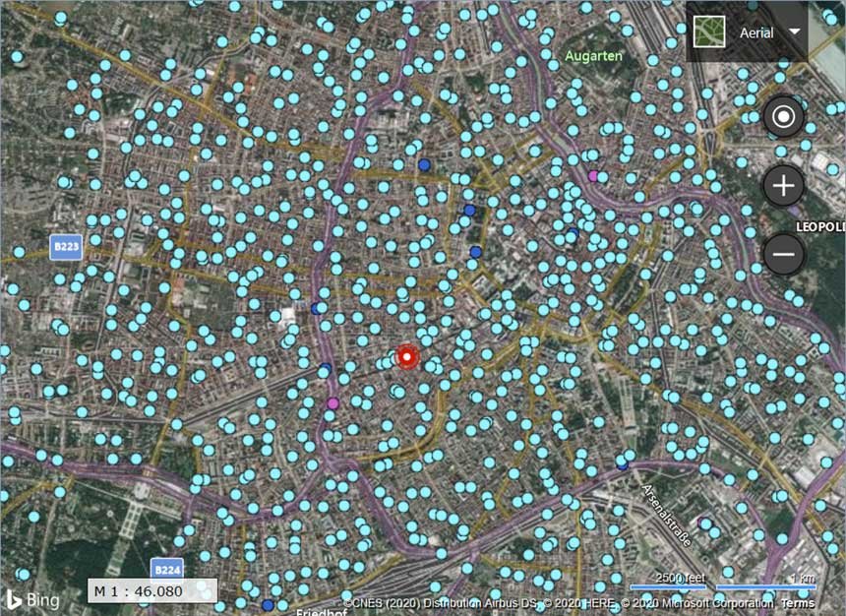This screenshot has height=616, width=846.
Task: Click the red highlighted location marker
Action: (408, 357)
